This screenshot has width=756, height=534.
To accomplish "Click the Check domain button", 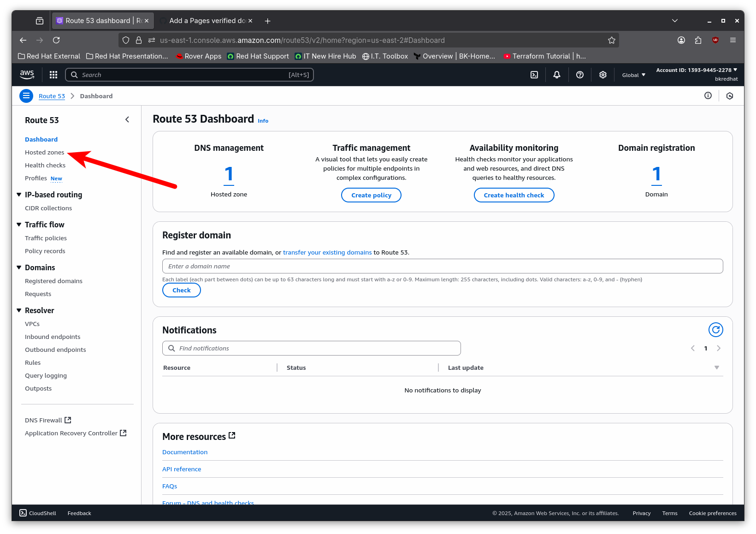I will [182, 290].
